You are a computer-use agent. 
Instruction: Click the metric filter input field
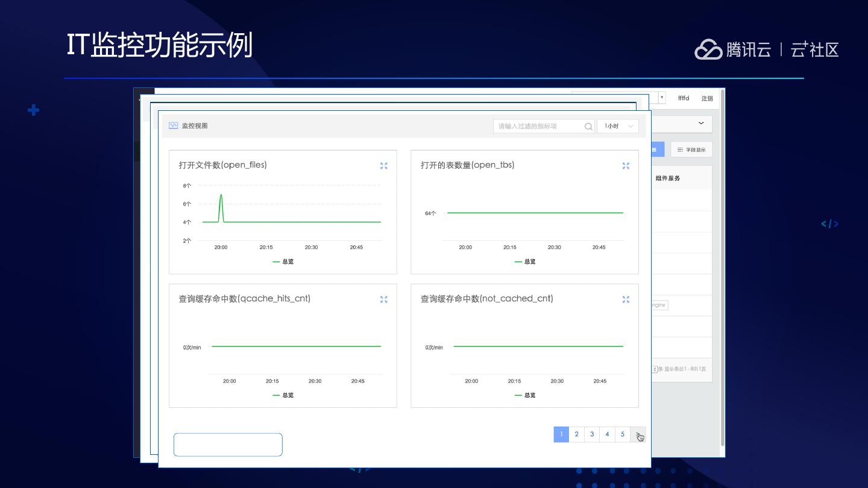(536, 126)
